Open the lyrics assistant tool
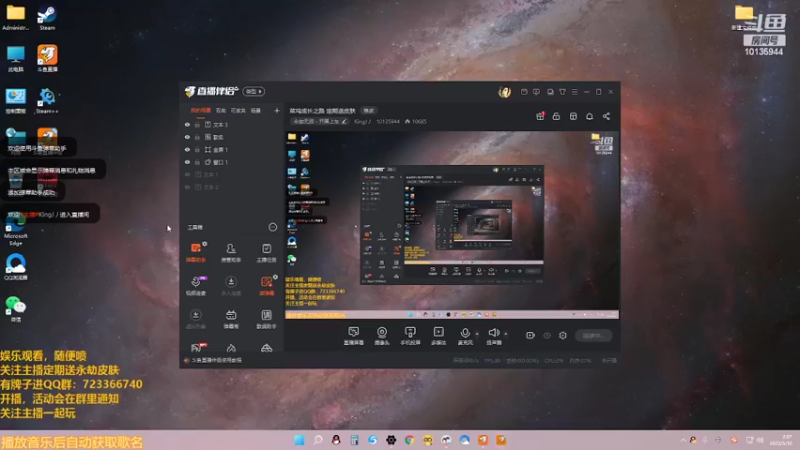 [266, 319]
